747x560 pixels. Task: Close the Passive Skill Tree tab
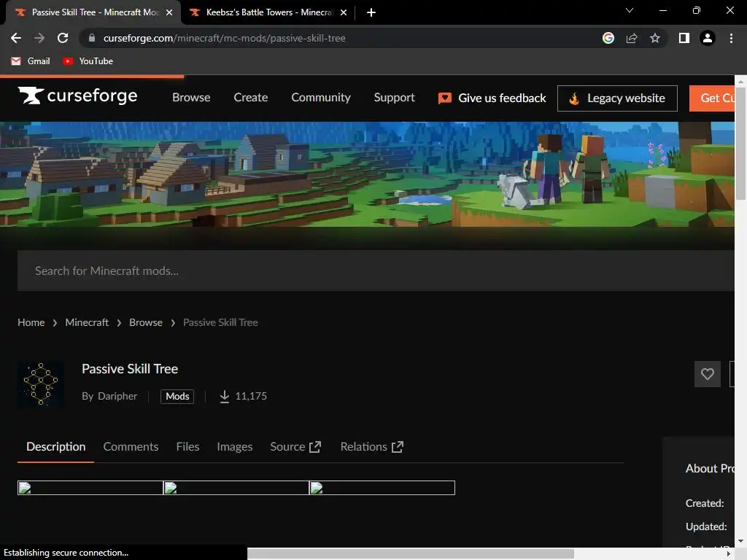(x=169, y=12)
